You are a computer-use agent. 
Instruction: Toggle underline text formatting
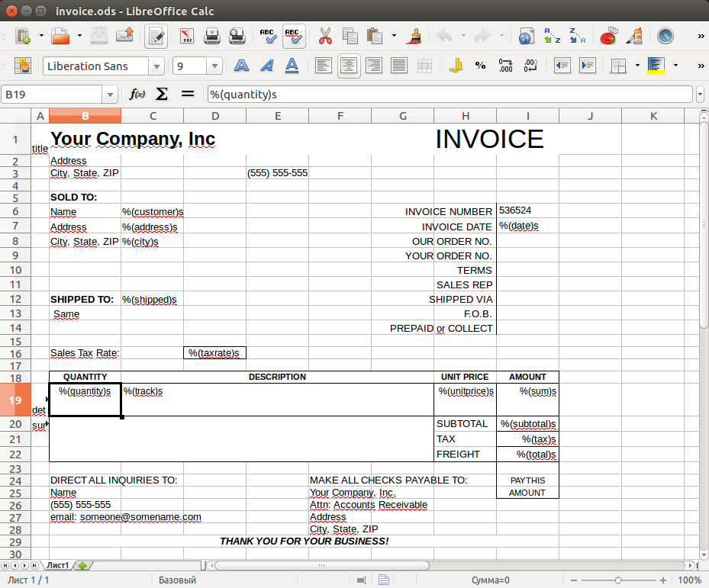(292, 66)
